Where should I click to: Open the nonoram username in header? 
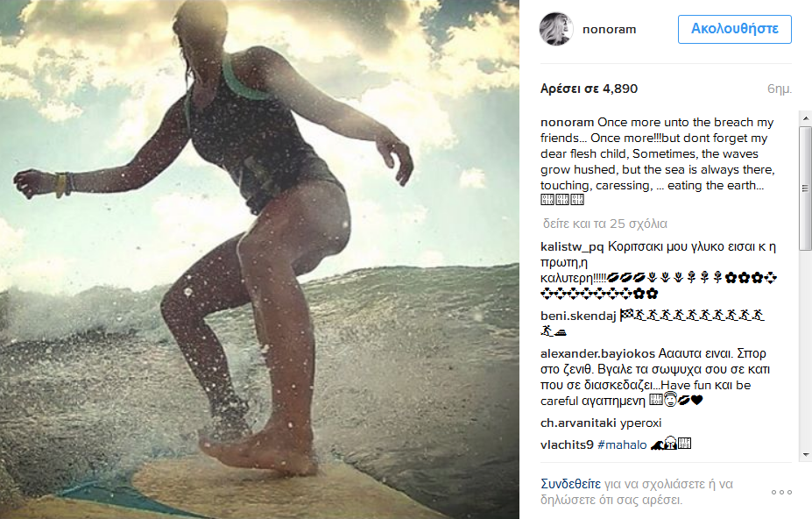tap(609, 30)
